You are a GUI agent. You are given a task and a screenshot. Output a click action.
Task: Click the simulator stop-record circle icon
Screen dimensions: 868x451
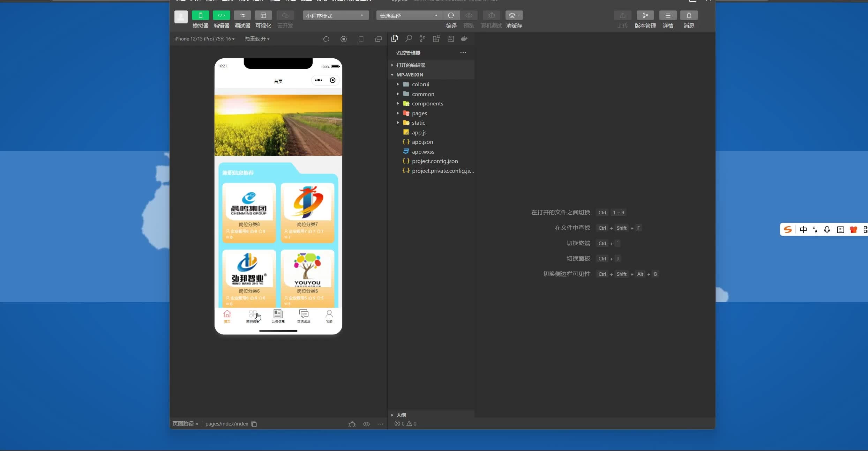pos(344,39)
